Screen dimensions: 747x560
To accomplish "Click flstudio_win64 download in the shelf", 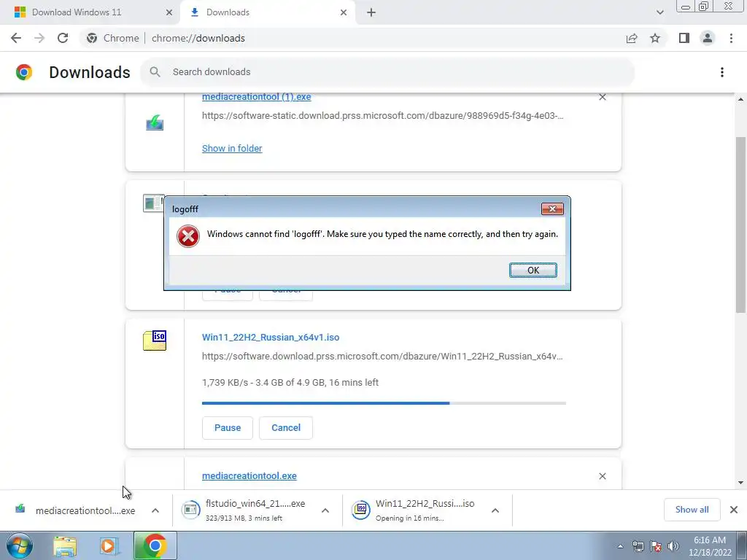I will pos(245,510).
